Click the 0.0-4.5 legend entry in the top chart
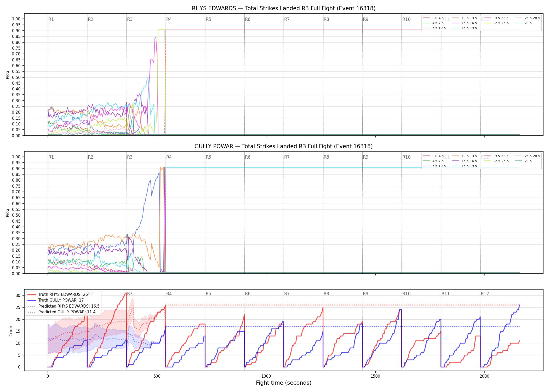Screen dimensions: 549x392 pyautogui.click(x=433, y=18)
